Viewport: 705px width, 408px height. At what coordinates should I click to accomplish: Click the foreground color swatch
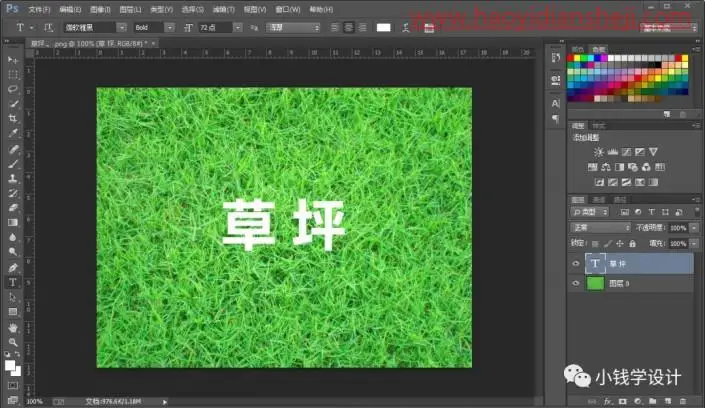(9, 366)
